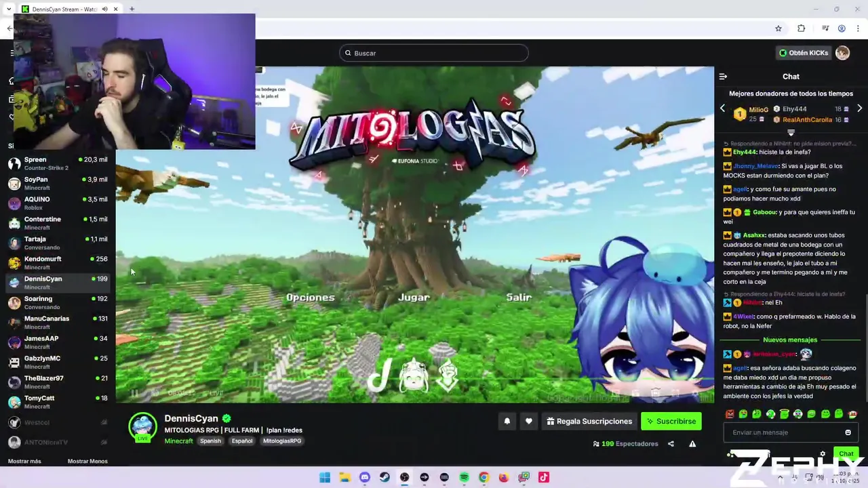Open Soaring channel in sidebar

[x=58, y=302]
